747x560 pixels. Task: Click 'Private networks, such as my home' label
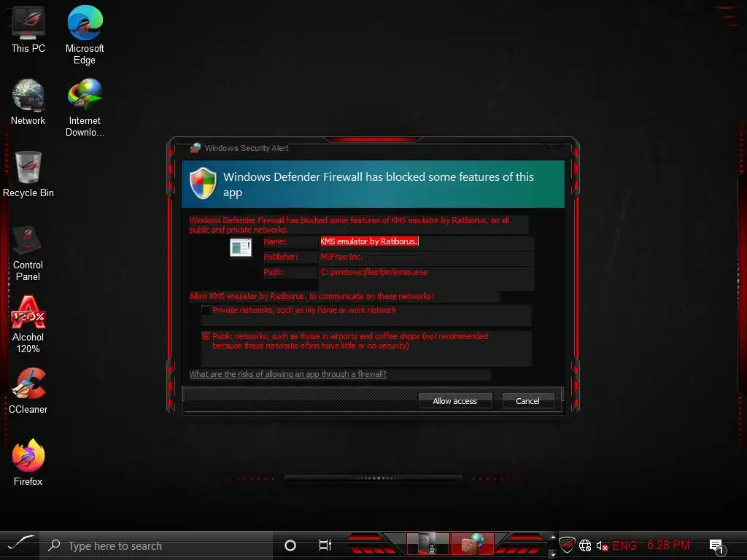pos(304,310)
